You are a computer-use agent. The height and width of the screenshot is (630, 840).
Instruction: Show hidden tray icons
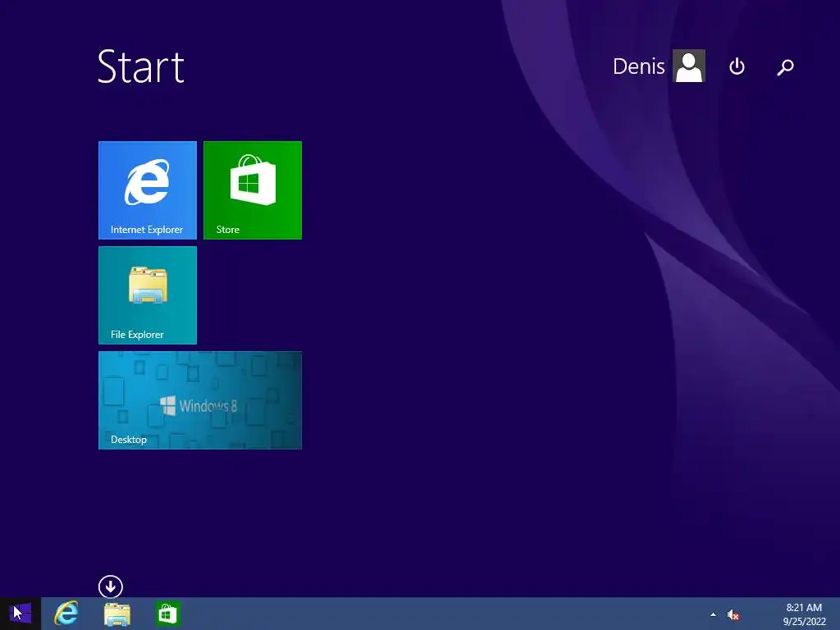pos(713,614)
